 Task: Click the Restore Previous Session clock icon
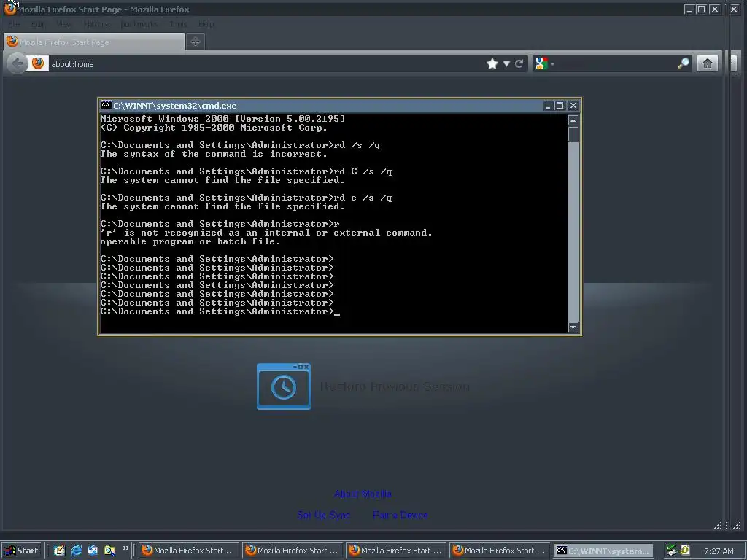pyautogui.click(x=284, y=386)
